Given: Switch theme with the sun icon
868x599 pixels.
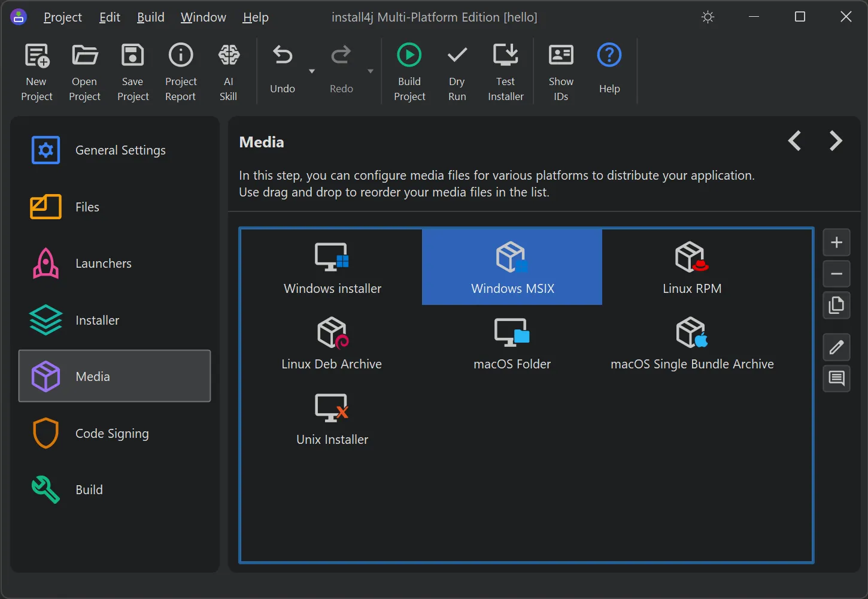Looking at the screenshot, I should 708,17.
